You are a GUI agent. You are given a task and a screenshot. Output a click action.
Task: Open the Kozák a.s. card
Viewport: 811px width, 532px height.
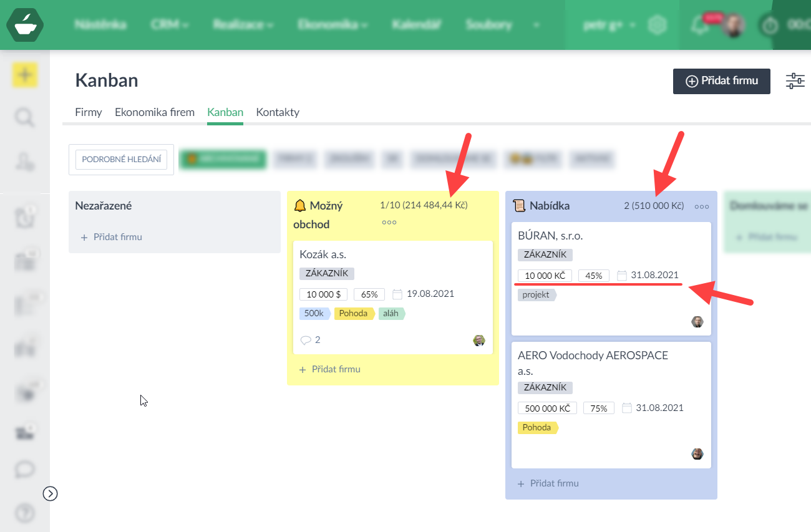tap(323, 254)
